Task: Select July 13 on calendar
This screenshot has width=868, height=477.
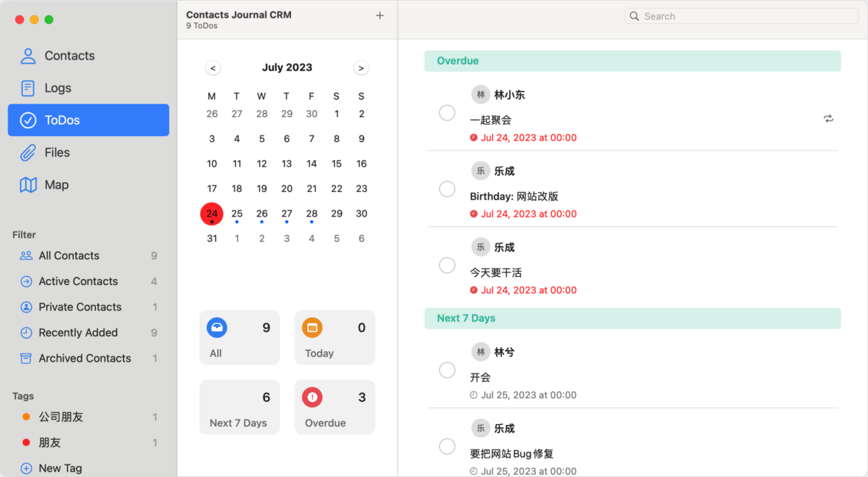Action: [287, 164]
